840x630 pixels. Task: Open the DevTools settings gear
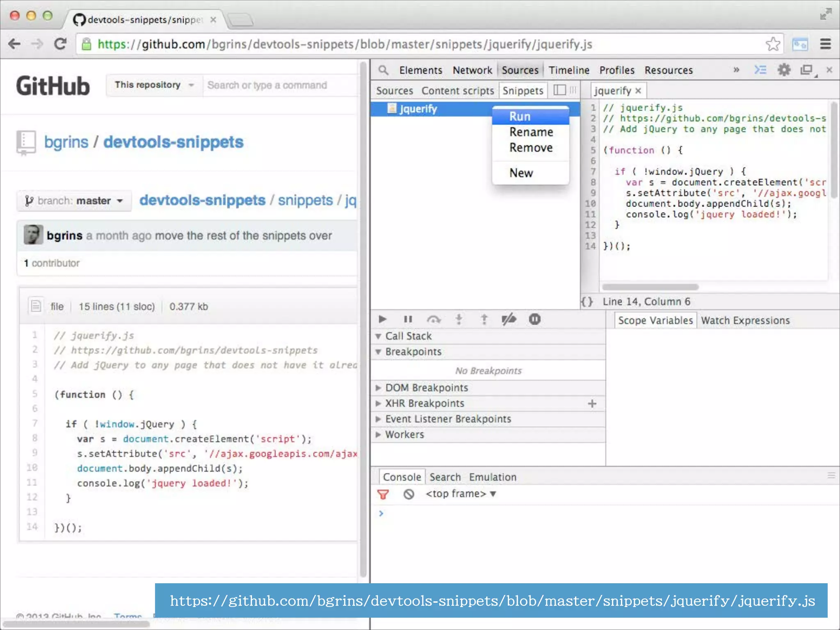pyautogui.click(x=784, y=70)
